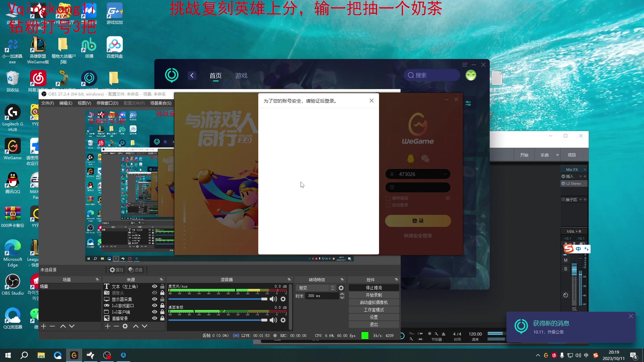This screenshot has width=644, height=362.
Task: Open 视图(V) menu in OBS
Action: pyautogui.click(x=84, y=103)
